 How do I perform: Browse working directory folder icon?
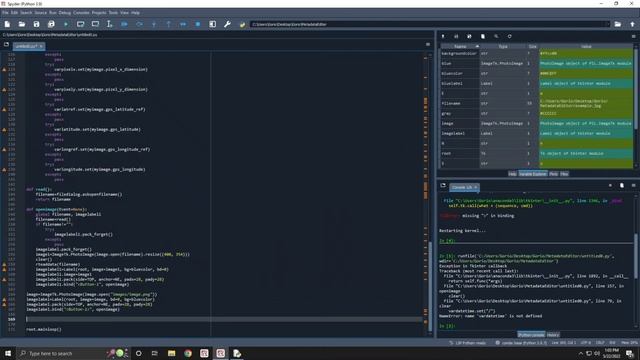[618, 24]
